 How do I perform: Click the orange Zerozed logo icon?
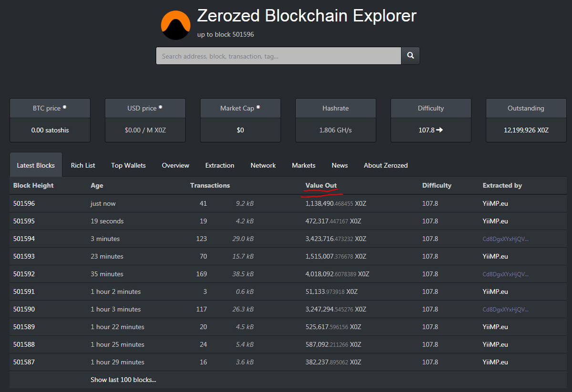point(175,25)
